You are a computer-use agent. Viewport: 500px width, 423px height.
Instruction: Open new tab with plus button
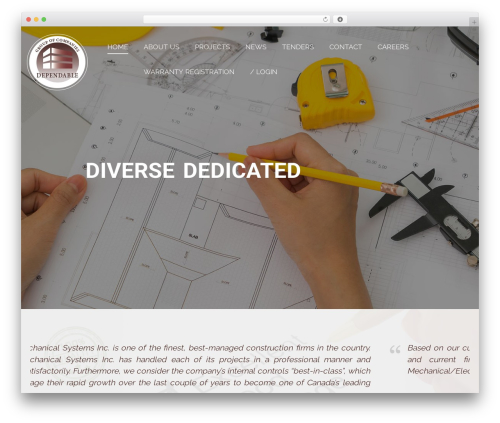point(474,22)
